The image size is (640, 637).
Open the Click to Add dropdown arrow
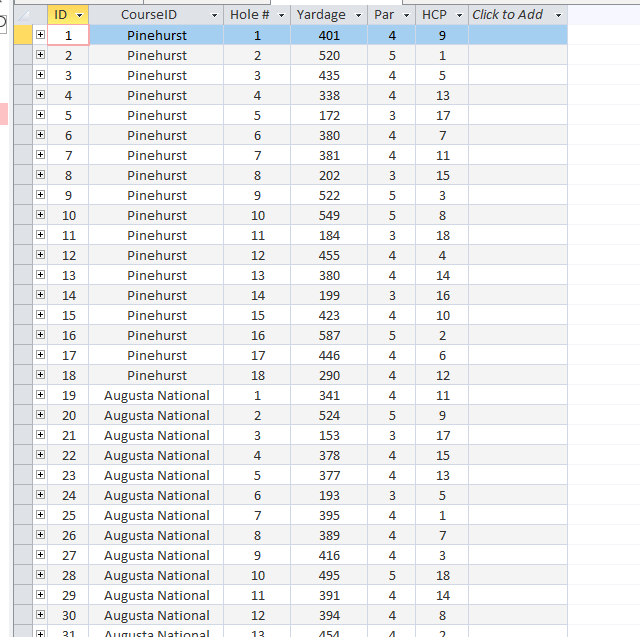coord(558,16)
